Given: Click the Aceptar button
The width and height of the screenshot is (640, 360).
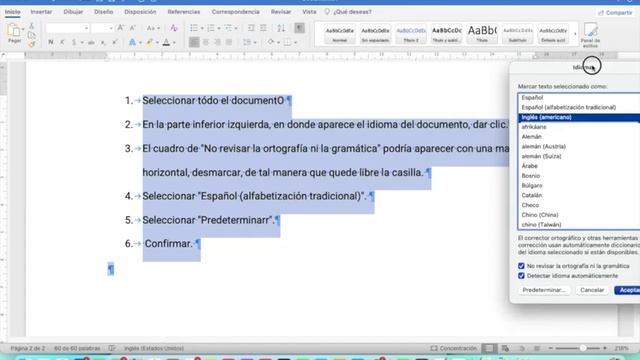Looking at the screenshot, I should point(628,290).
